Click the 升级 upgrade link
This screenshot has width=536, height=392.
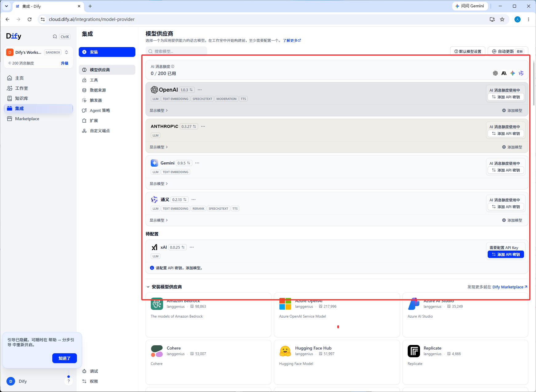[65, 63]
